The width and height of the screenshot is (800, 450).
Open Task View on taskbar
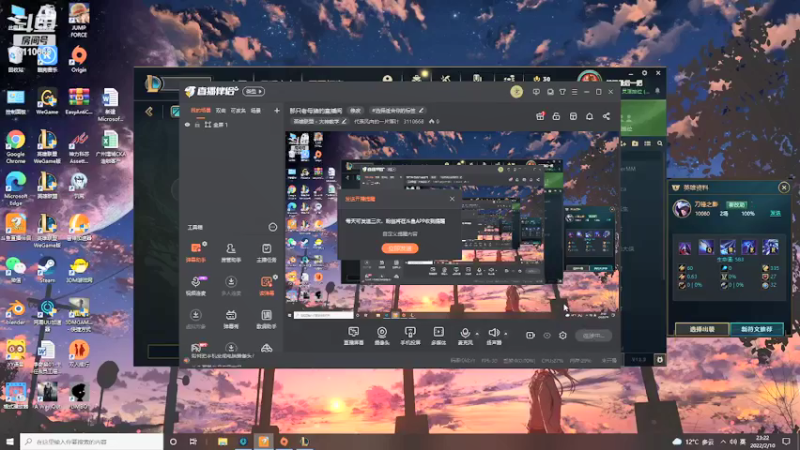click(193, 441)
